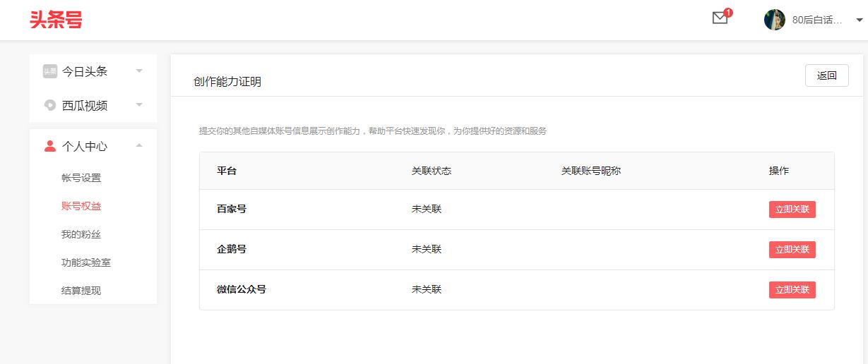Click the 返回 button
Viewport: 868px width, 364px height.
pos(827,75)
